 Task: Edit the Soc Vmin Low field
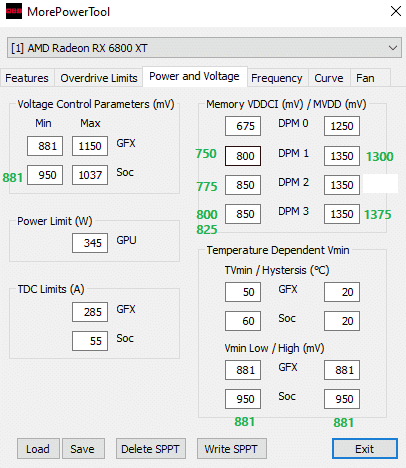pos(243,399)
